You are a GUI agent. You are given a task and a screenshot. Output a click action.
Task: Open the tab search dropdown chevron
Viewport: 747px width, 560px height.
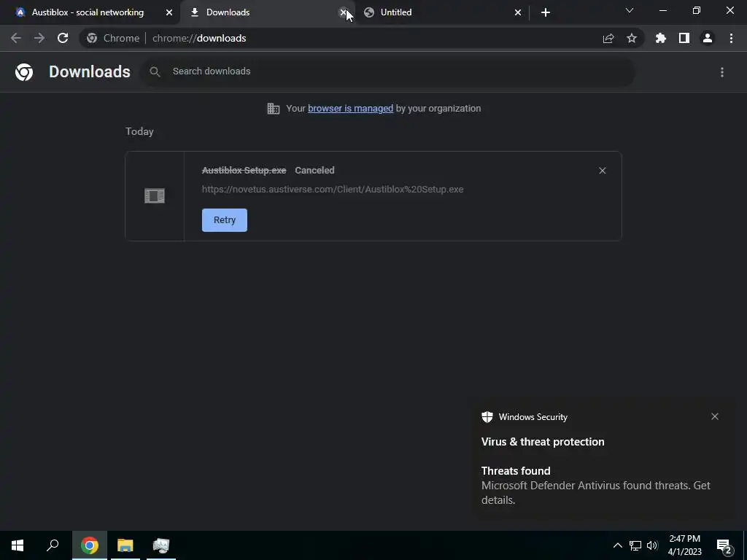click(x=630, y=10)
